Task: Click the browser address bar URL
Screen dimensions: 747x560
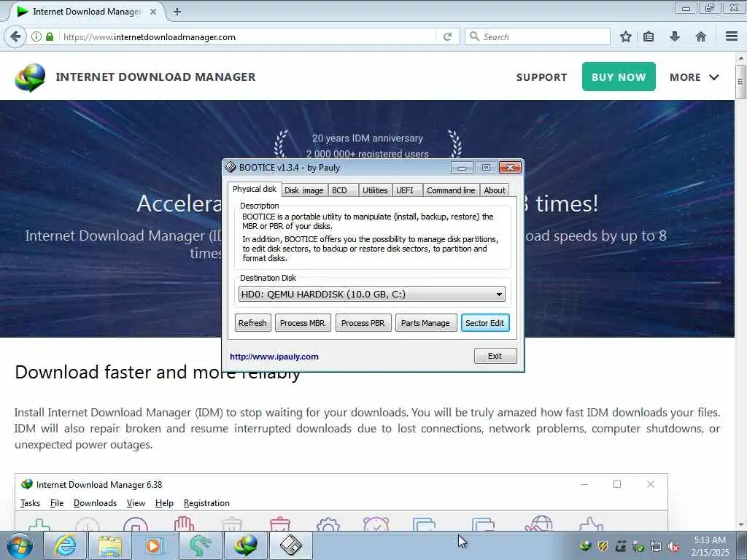Action: [248, 36]
